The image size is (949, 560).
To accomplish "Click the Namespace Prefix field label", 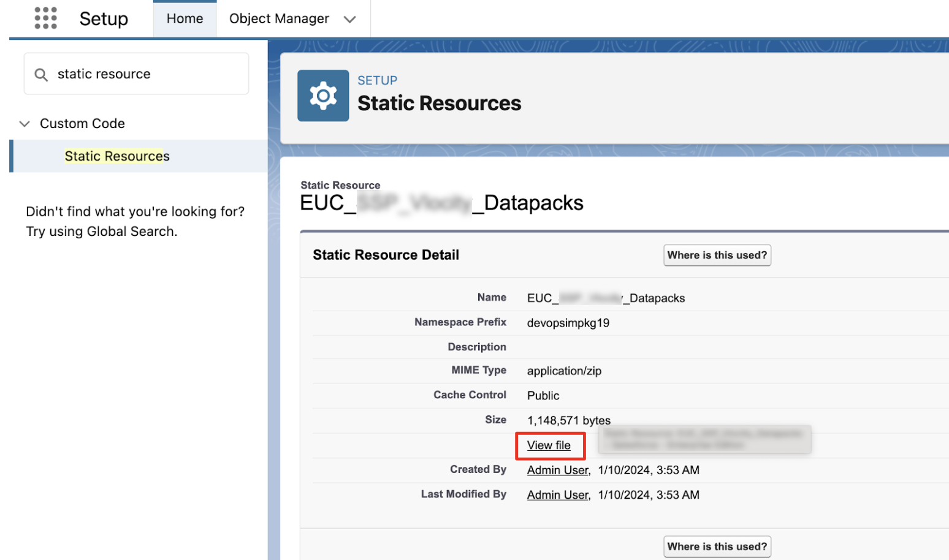I will coord(460,322).
